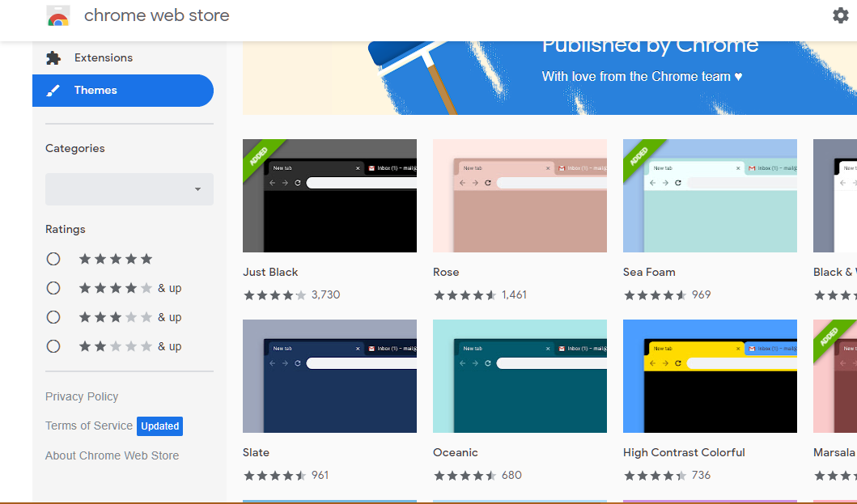Click the ADDED ribbon on Sea Foam
Screen dimensions: 857x504
point(639,156)
